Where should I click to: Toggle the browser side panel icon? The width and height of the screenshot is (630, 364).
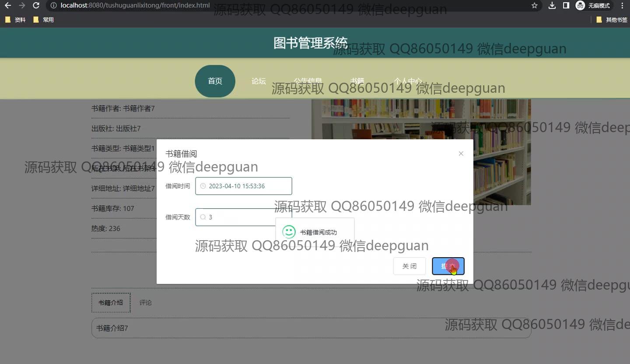tap(566, 6)
